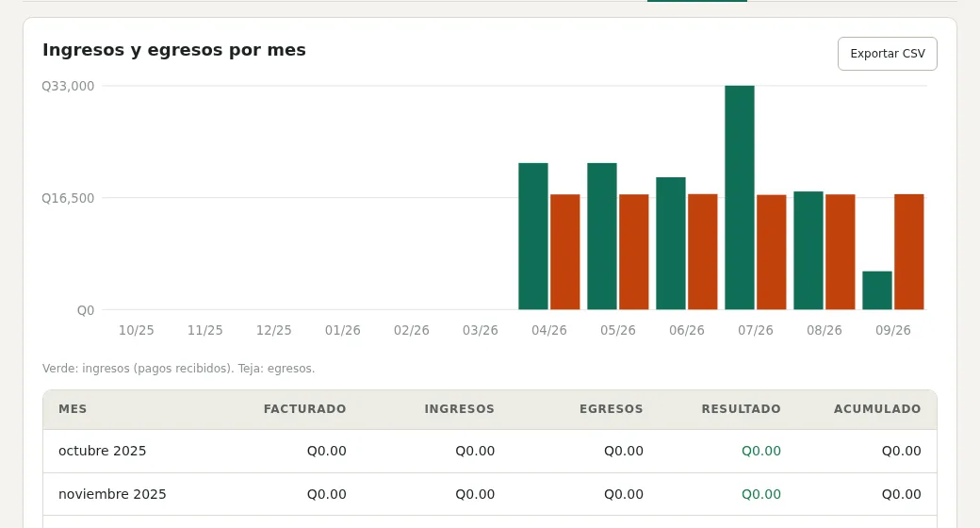
Task: Click the EGRESOS column header
Action: coord(612,409)
